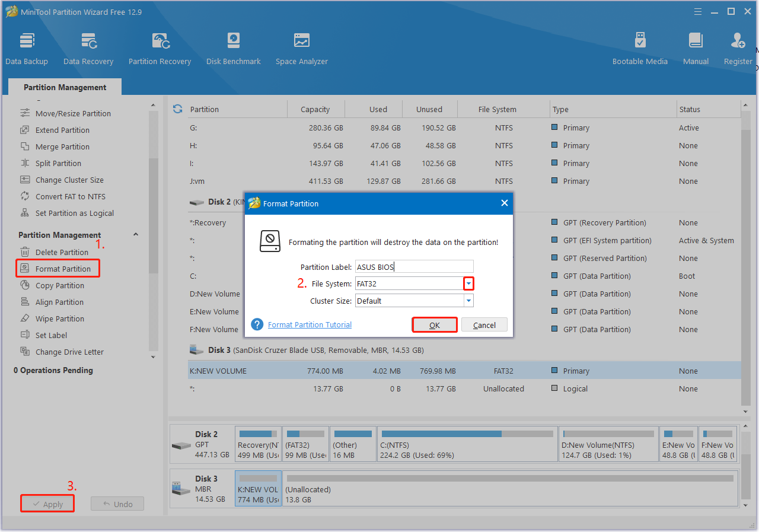The height and width of the screenshot is (532, 759).
Task: Select Convert FAT to NTFS
Action: 70,196
